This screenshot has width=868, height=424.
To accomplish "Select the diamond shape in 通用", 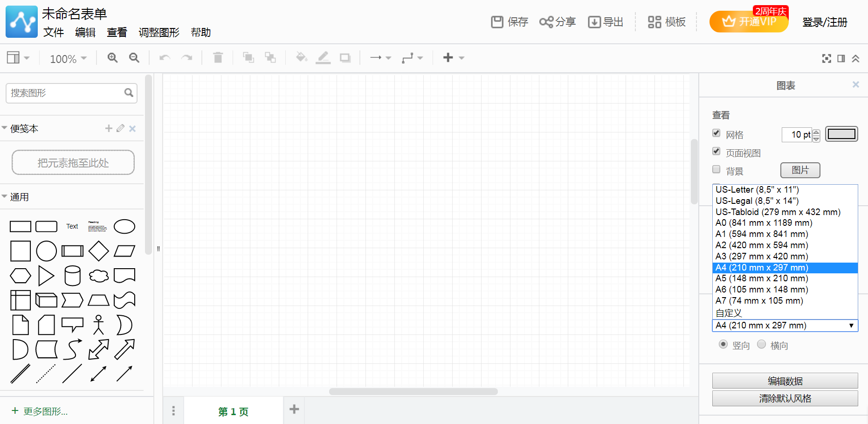I will (x=99, y=251).
